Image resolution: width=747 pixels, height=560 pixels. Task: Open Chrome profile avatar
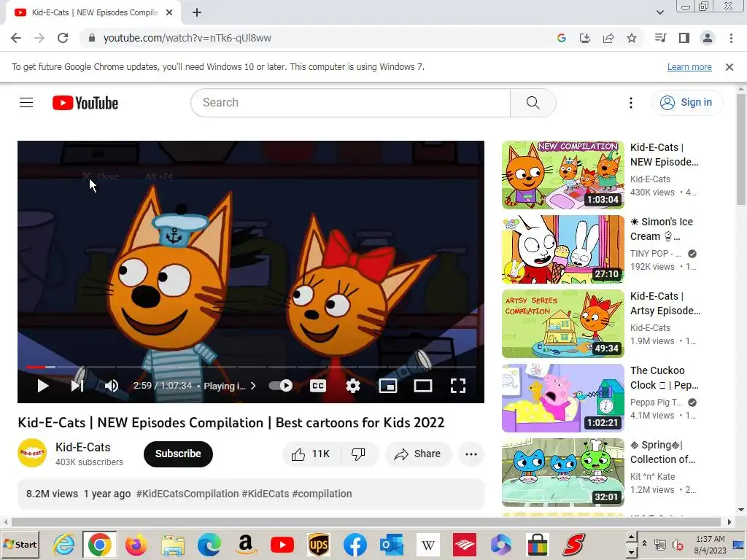click(x=708, y=38)
